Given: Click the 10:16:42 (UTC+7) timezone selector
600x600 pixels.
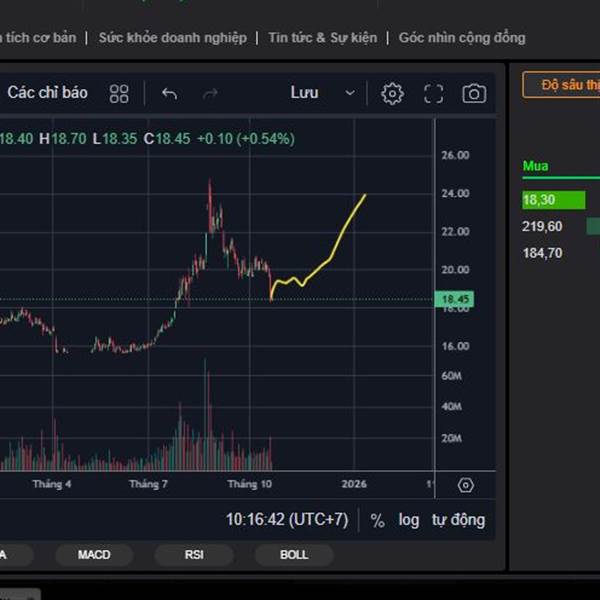Looking at the screenshot, I should click(x=287, y=520).
